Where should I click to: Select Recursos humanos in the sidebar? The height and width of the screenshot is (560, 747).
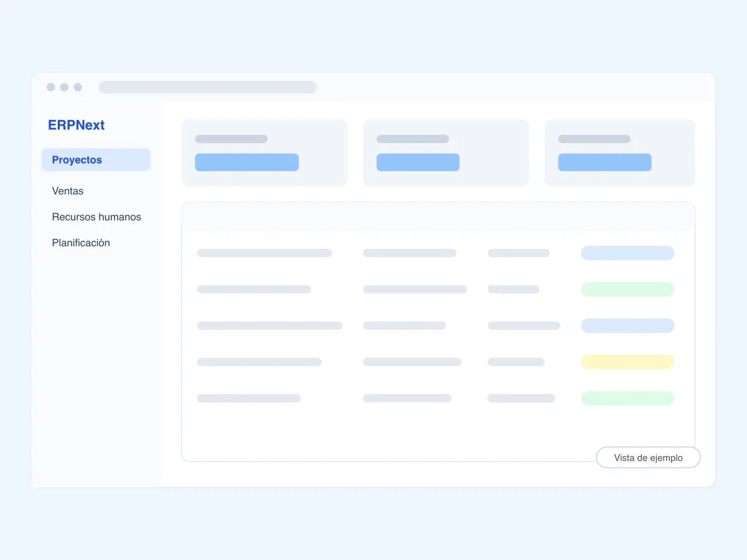click(96, 217)
